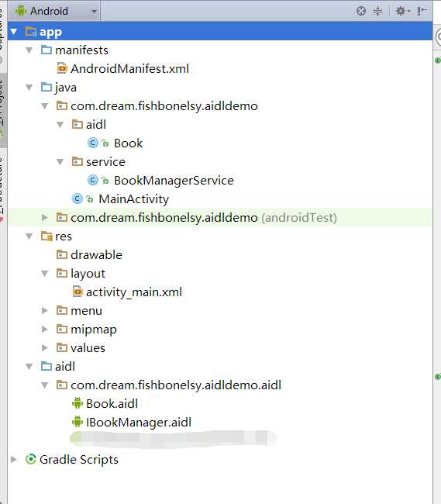Screen dimensions: 441x504
Task: Select the mipmap folder icon
Action: point(62,330)
